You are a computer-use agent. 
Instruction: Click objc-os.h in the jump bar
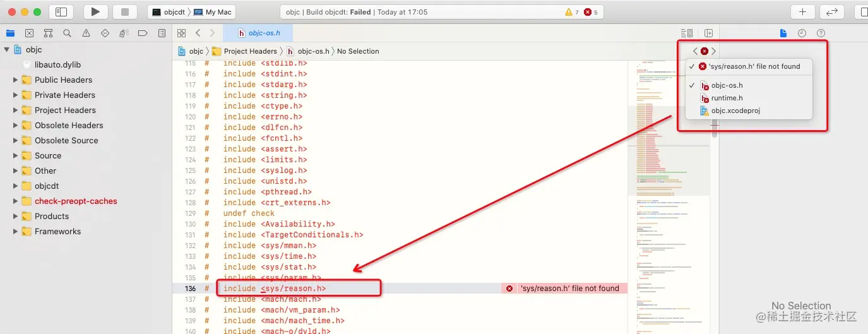(308, 51)
